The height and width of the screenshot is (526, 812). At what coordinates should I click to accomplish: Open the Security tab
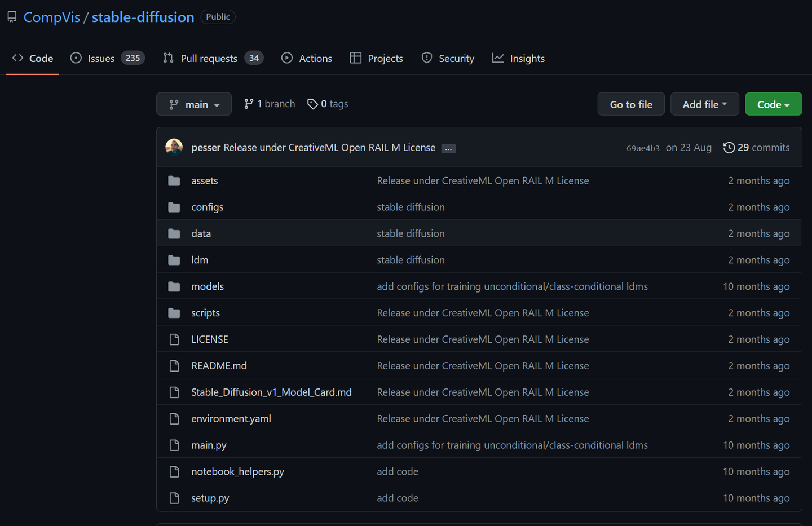[x=448, y=58]
